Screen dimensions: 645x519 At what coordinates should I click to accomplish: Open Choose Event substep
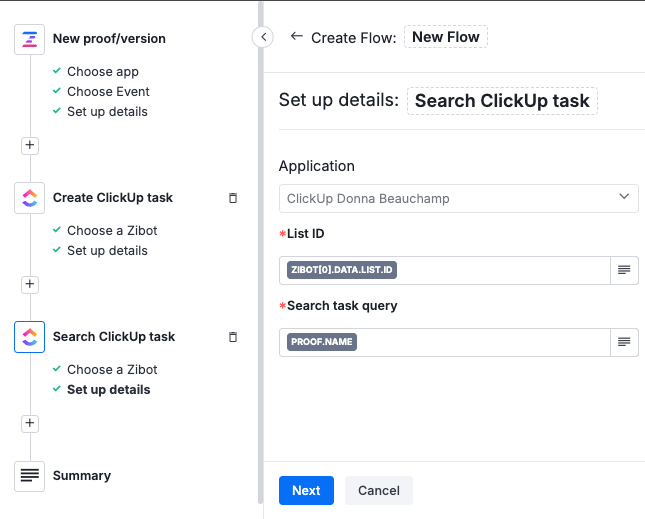[108, 91]
